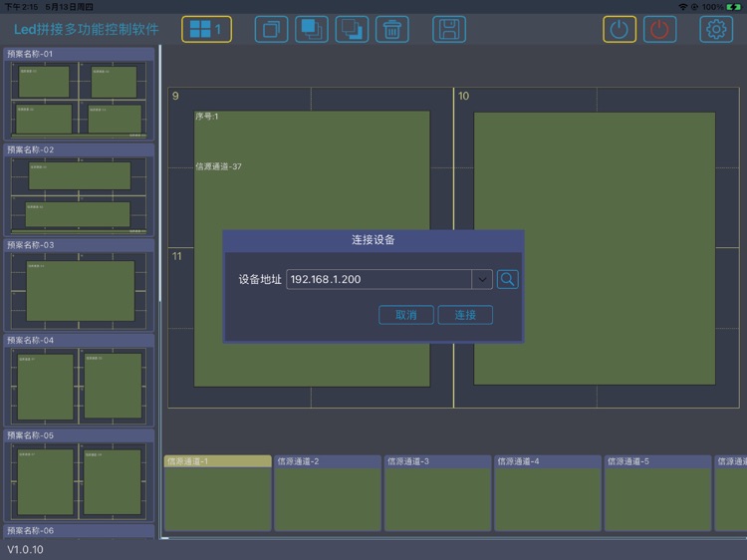
Task: Click the app title Led拼接多功能控制软件
Action: pyautogui.click(x=87, y=29)
